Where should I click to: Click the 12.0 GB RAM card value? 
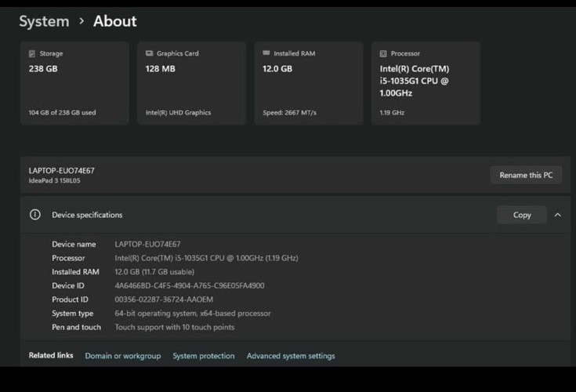coord(277,69)
